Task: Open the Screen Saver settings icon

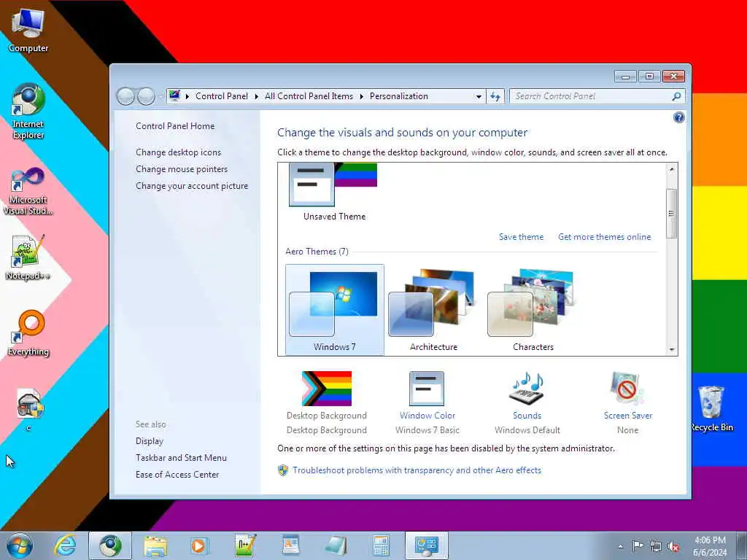Action: (627, 389)
